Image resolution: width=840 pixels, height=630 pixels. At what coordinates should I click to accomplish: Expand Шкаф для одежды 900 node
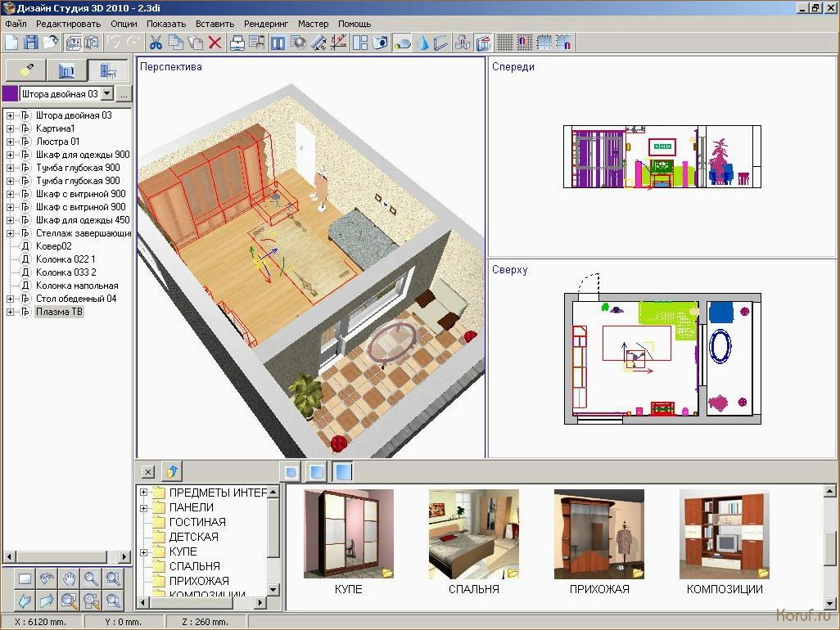click(x=10, y=155)
